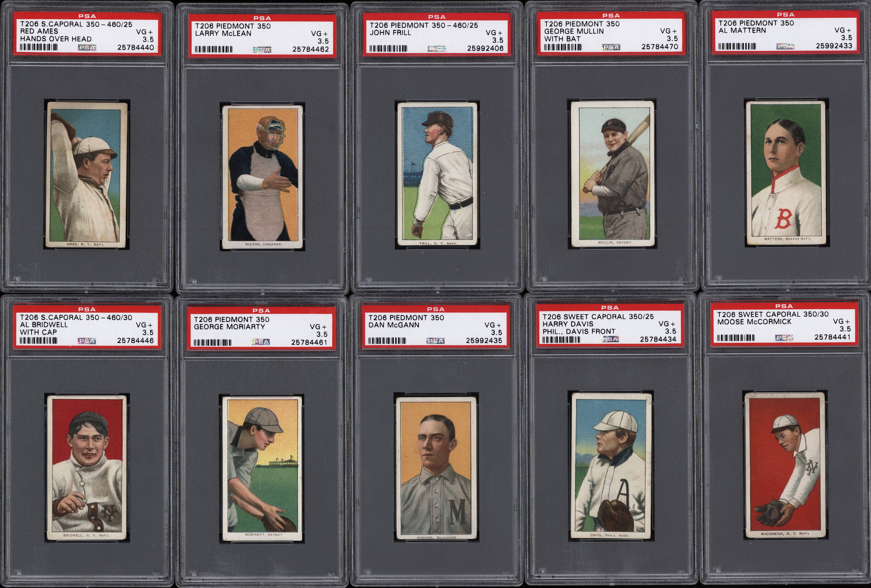Click '3.5' grade on John Frill label
The height and width of the screenshot is (588, 871).
click(498, 40)
